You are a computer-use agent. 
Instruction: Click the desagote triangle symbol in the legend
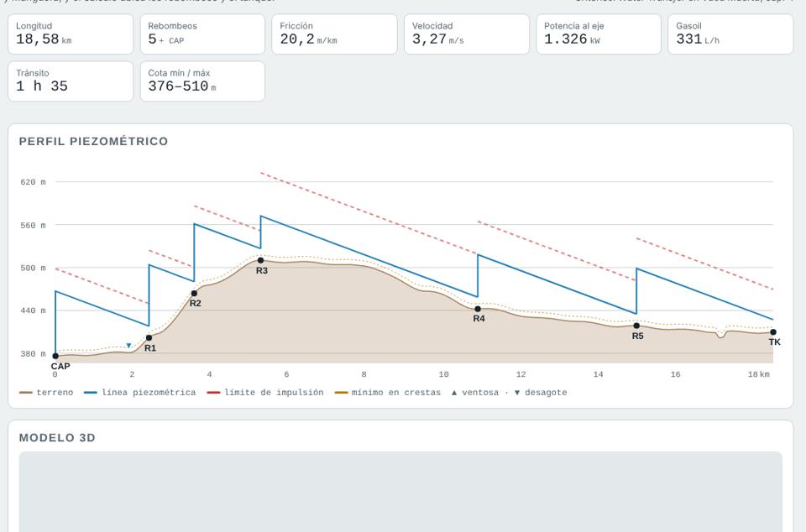pos(517,393)
